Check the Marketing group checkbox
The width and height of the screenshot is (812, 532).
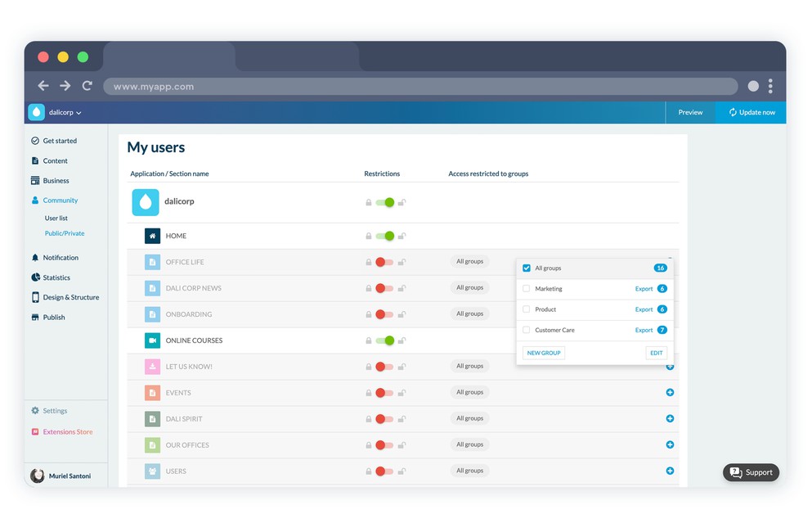[527, 289]
